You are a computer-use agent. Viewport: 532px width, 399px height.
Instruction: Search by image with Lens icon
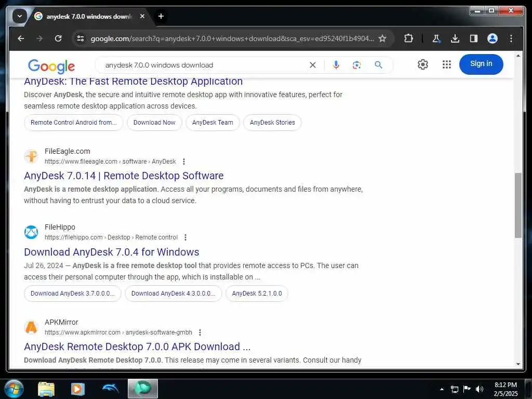coord(356,65)
